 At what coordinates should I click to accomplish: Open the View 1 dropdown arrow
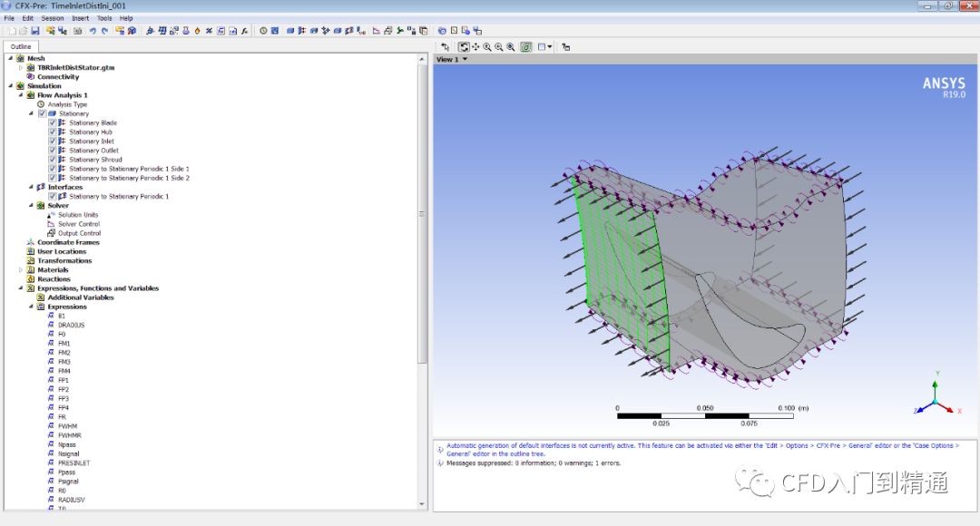click(465, 59)
